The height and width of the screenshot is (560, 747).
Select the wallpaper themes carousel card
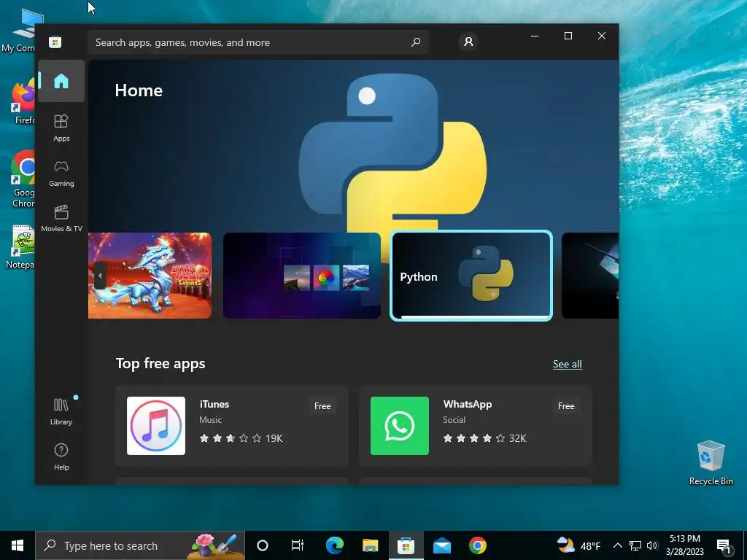302,276
